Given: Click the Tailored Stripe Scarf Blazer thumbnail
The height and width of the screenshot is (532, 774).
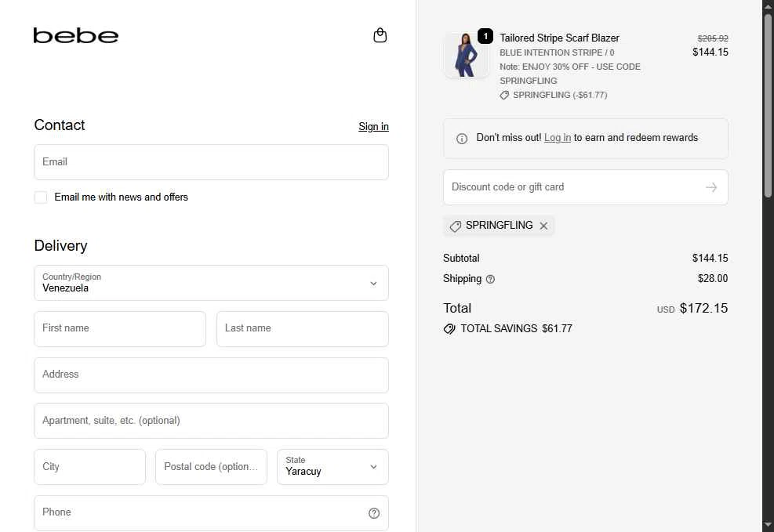Looking at the screenshot, I should [466, 56].
